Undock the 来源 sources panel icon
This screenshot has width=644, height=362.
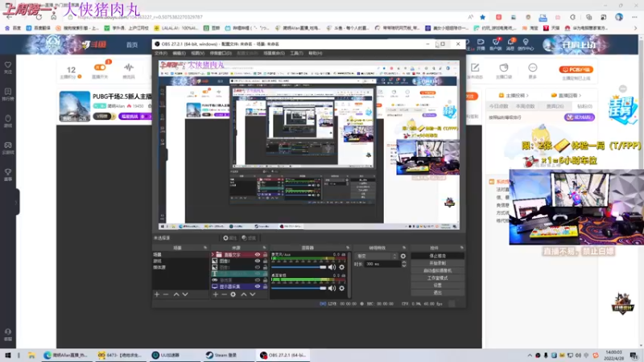pyautogui.click(x=264, y=248)
